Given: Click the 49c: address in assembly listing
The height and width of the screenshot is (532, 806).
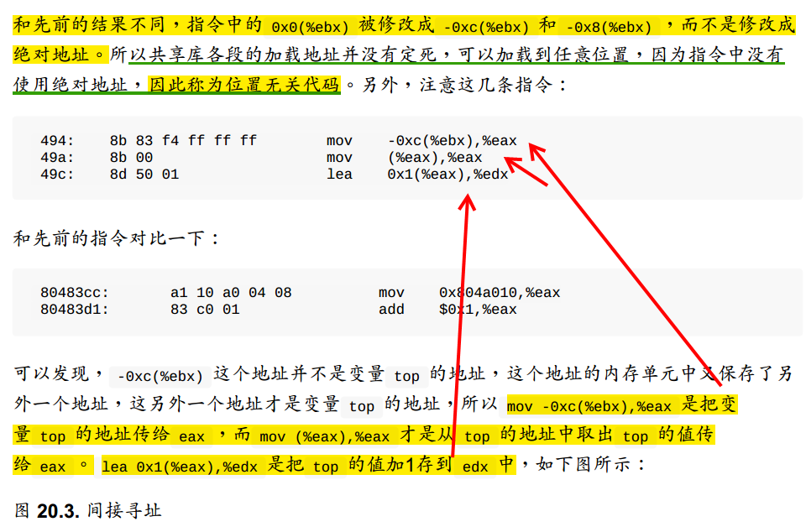Looking at the screenshot, I should (57, 175).
